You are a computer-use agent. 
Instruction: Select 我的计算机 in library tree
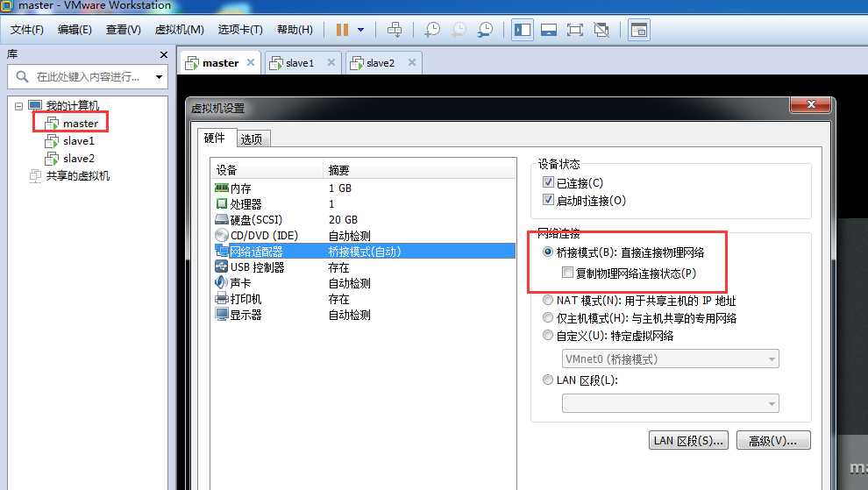click(x=71, y=105)
